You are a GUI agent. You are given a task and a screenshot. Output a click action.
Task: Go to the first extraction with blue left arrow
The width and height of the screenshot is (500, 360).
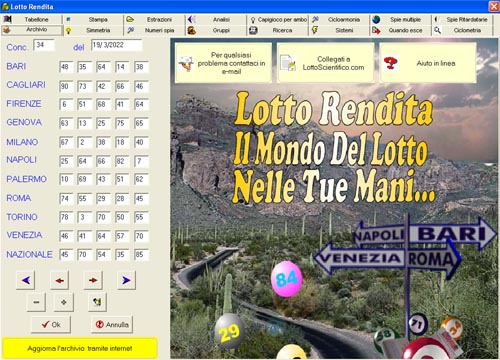click(x=26, y=280)
